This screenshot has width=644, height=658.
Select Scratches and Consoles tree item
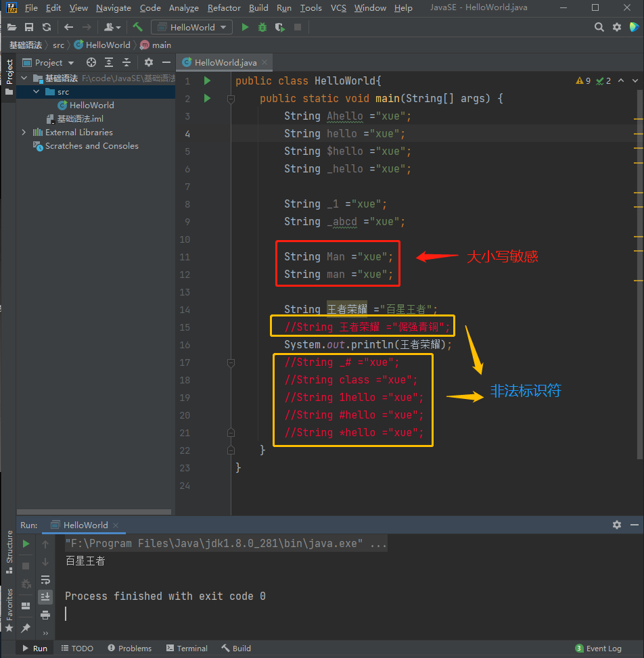(86, 145)
